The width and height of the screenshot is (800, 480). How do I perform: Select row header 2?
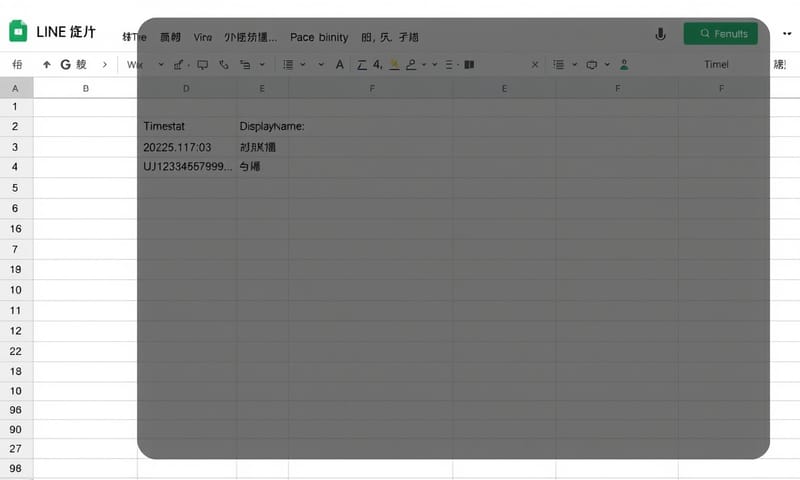click(x=15, y=126)
